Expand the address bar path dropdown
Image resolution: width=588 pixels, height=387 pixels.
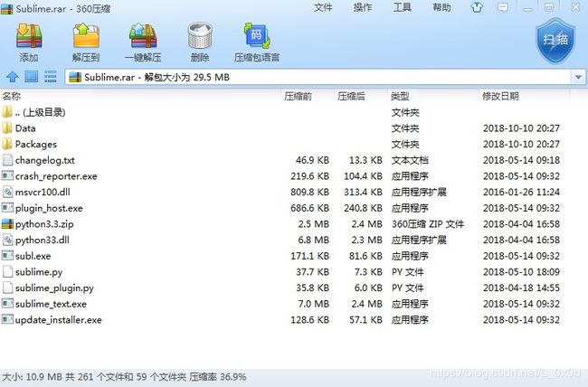click(x=578, y=77)
